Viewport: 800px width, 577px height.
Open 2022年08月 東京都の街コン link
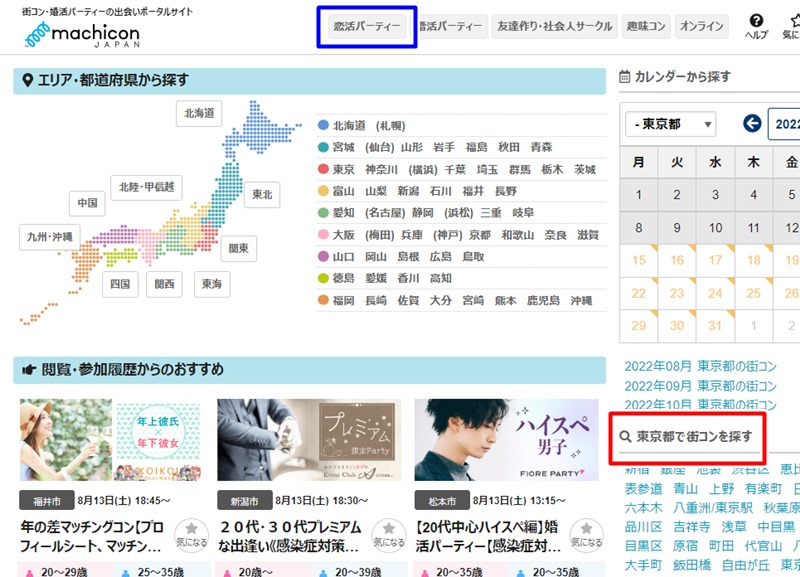pos(701,366)
